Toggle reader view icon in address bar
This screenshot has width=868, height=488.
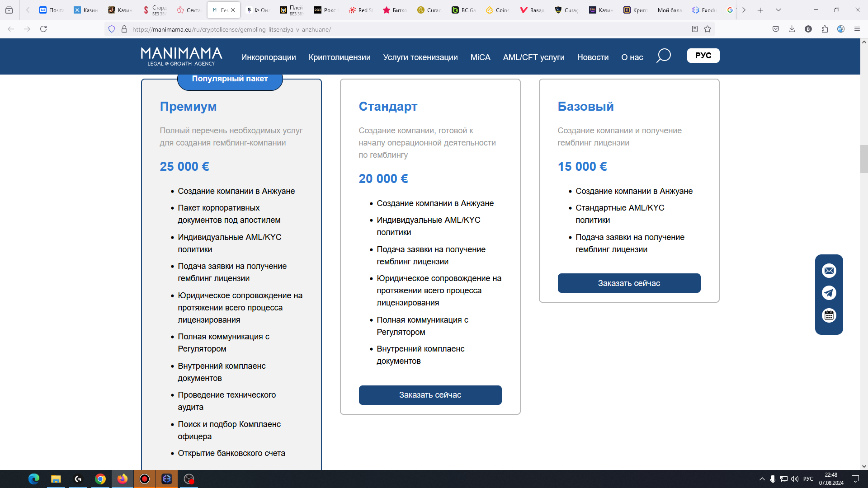695,29
